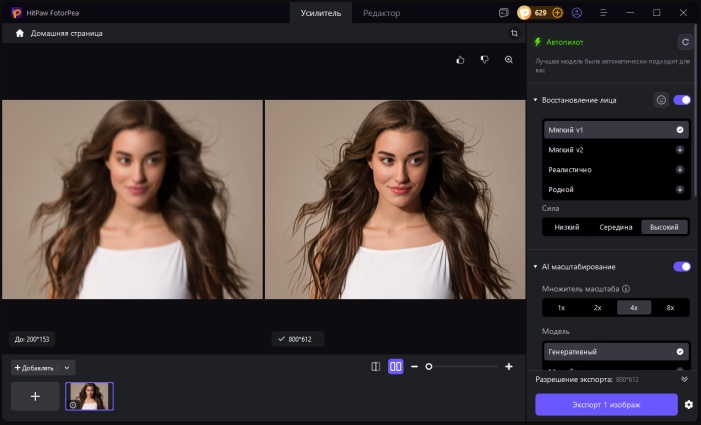The height and width of the screenshot is (425, 701).
Task: Set strength to Низкий
Action: (x=567, y=227)
